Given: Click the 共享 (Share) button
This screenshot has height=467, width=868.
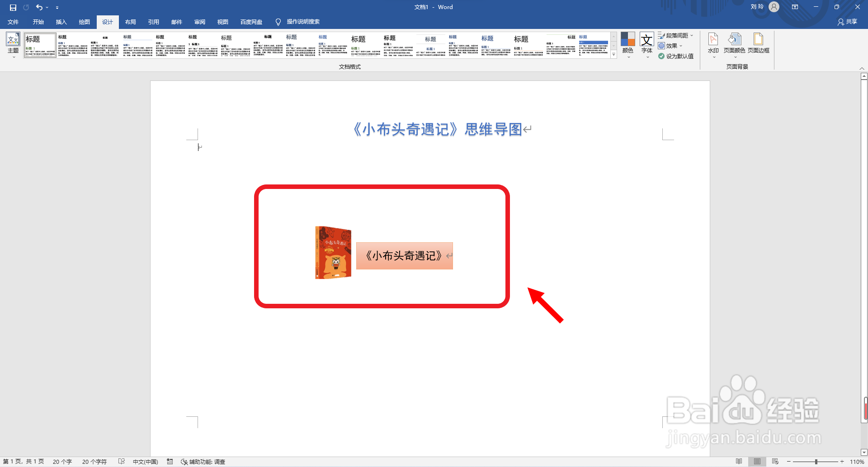Looking at the screenshot, I should (x=848, y=22).
